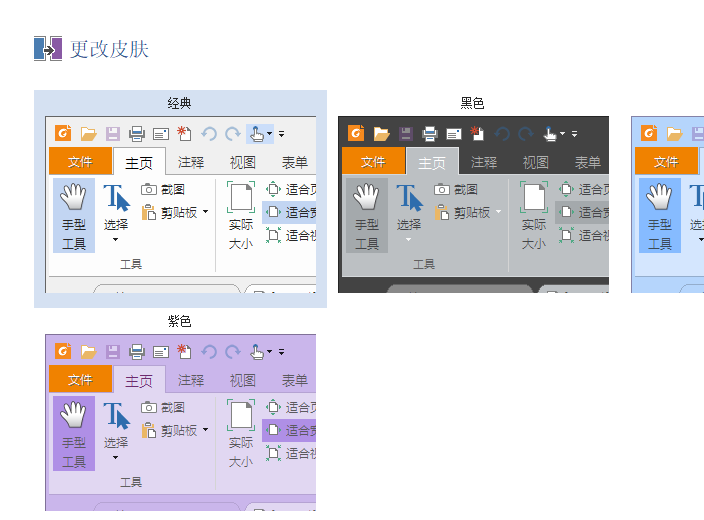
Task: Click the Save icon in the Purple skin toolbar
Action: 113,351
